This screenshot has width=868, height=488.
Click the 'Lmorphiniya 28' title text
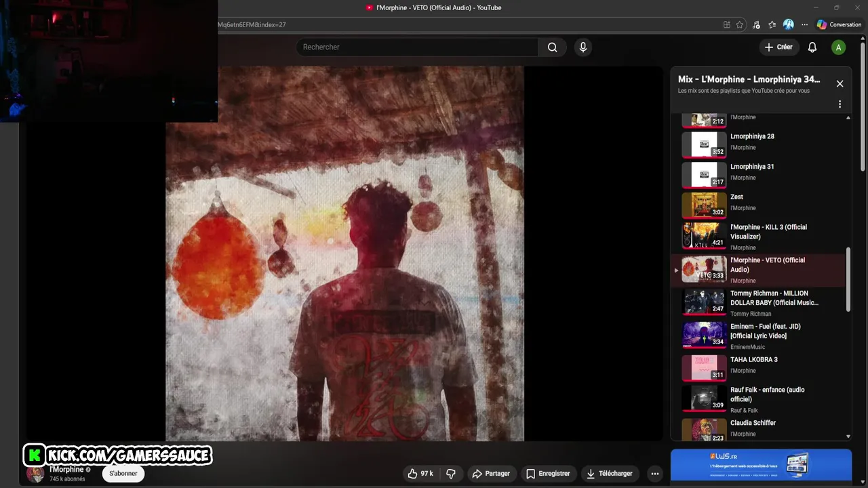(752, 136)
